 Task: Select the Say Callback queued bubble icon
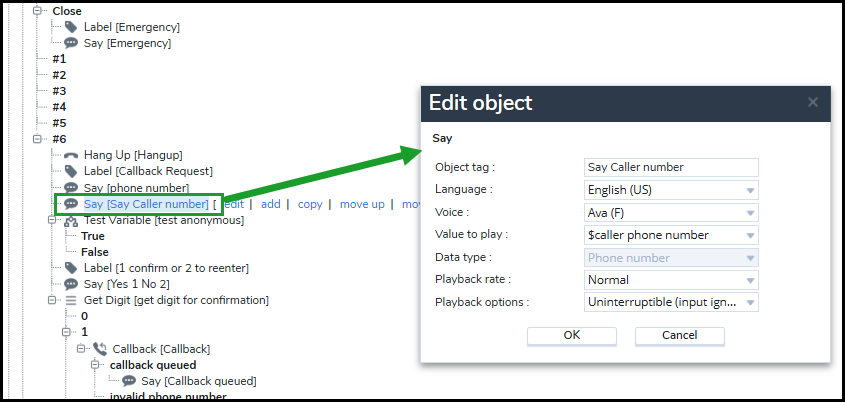pyautogui.click(x=128, y=381)
